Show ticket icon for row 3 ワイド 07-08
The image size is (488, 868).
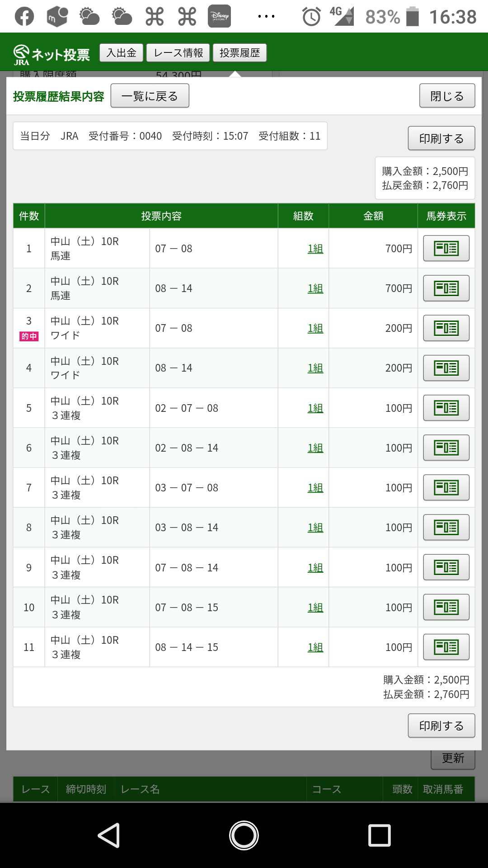pos(446,328)
